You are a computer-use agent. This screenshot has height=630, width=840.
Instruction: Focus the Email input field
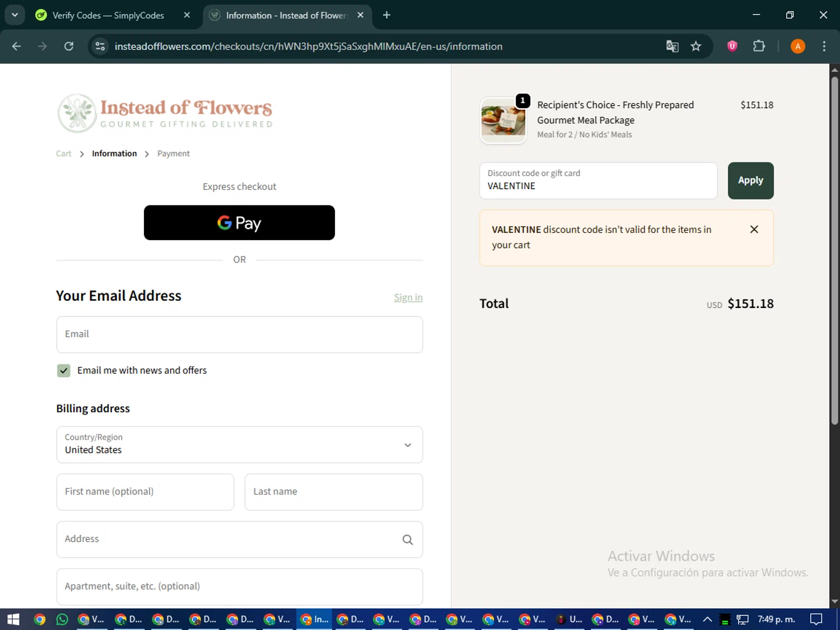point(240,334)
